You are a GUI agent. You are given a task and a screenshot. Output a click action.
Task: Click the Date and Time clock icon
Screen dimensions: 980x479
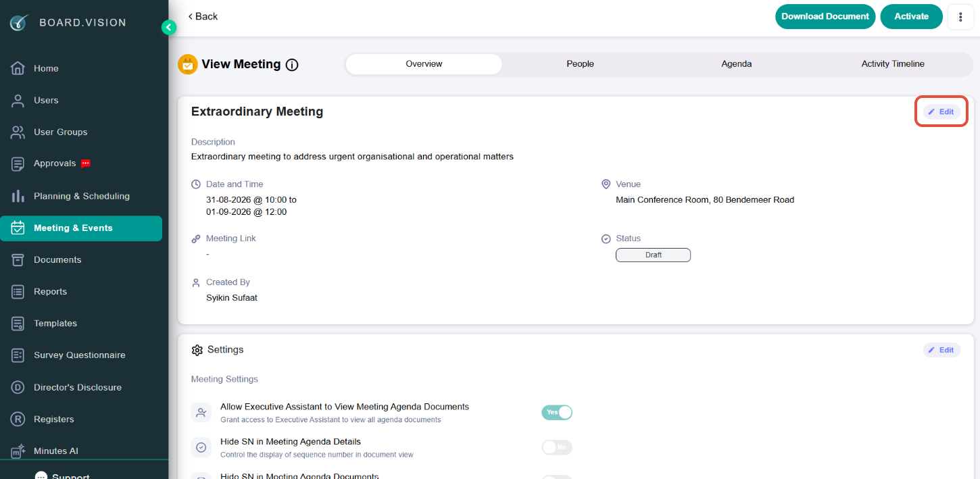point(196,184)
